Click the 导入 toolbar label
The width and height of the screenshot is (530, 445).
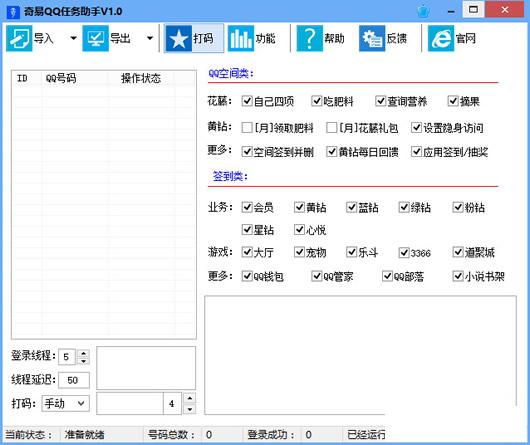44,38
